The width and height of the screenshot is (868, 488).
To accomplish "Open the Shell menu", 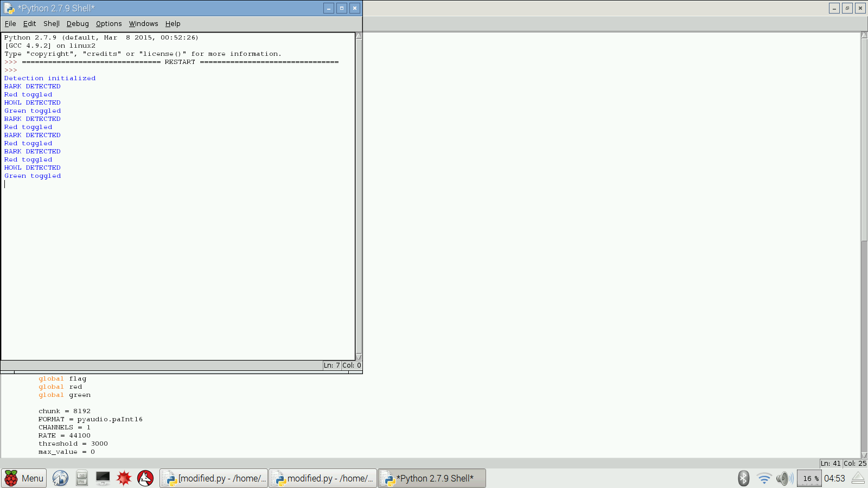I will [x=52, y=24].
